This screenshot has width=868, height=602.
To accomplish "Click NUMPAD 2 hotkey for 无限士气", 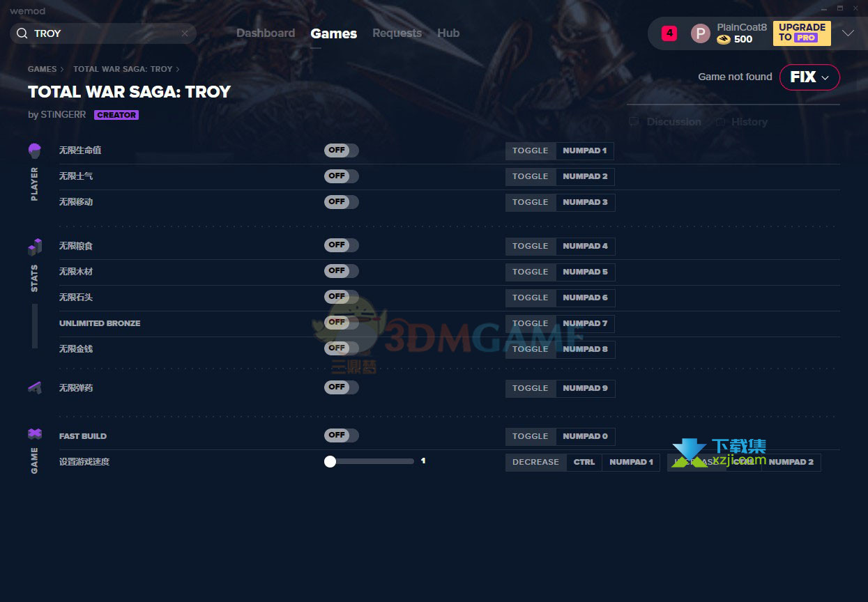I will click(585, 177).
